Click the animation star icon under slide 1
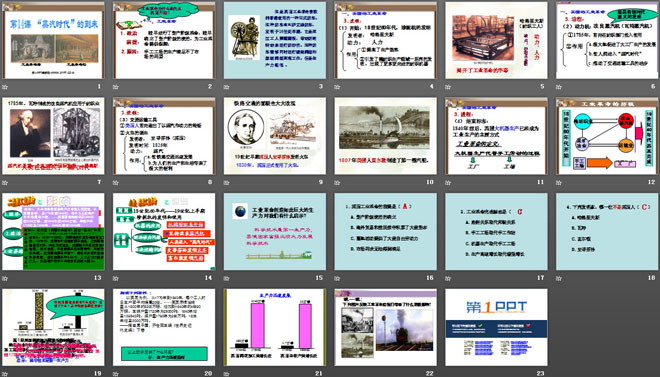Screen dimensions: 660x377 click(5, 87)
